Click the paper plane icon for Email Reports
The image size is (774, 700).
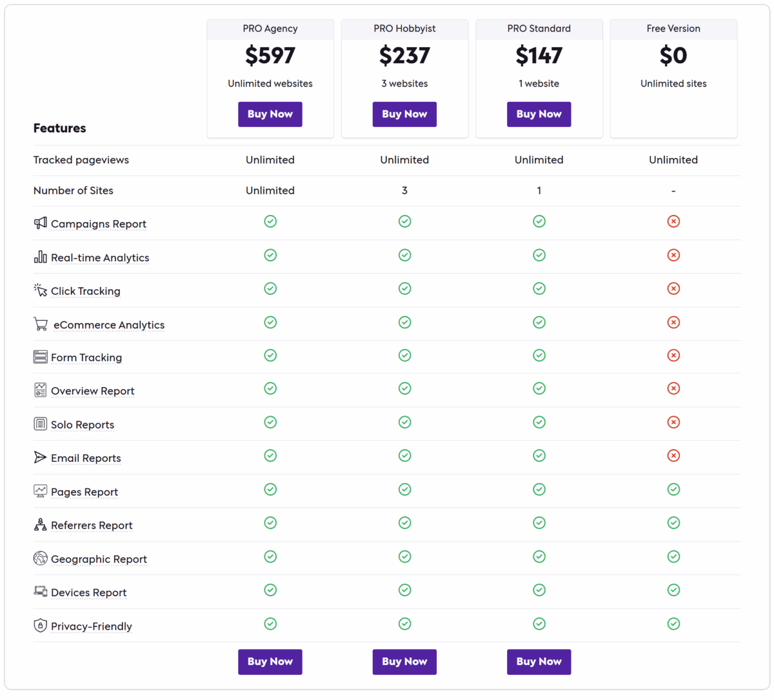click(x=41, y=457)
